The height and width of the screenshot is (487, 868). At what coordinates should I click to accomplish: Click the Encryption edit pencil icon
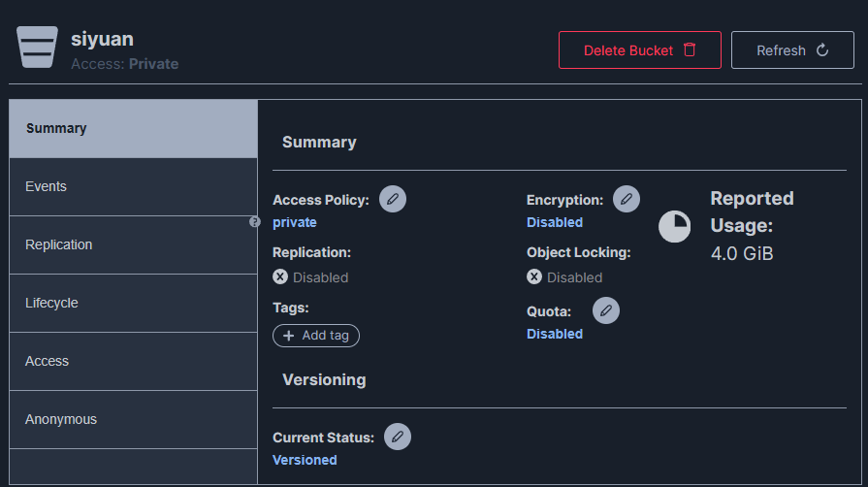click(x=627, y=199)
